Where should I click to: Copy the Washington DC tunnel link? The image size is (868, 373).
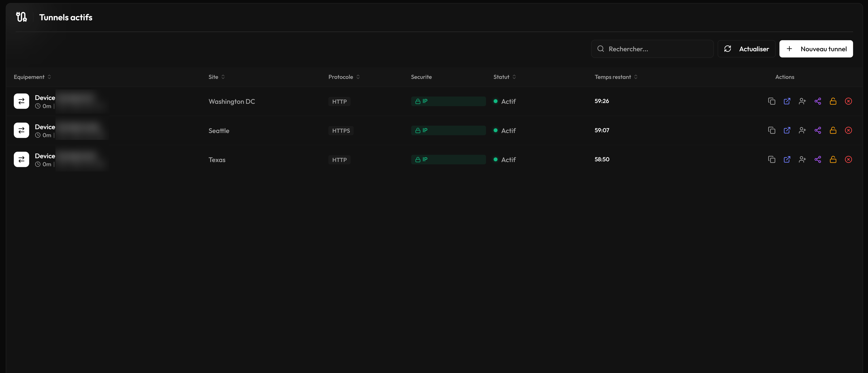click(x=771, y=101)
